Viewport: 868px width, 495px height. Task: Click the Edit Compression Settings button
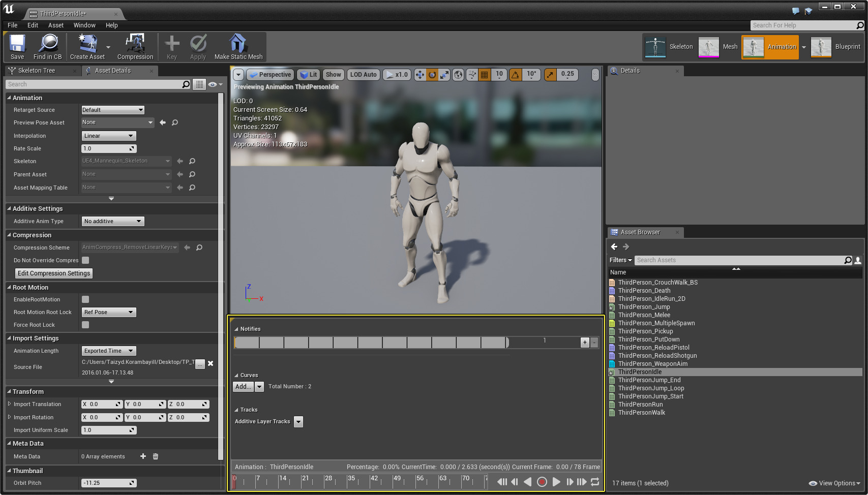pos(53,273)
